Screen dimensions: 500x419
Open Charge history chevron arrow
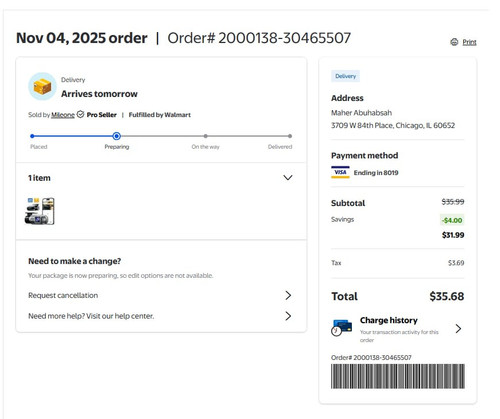click(x=459, y=329)
